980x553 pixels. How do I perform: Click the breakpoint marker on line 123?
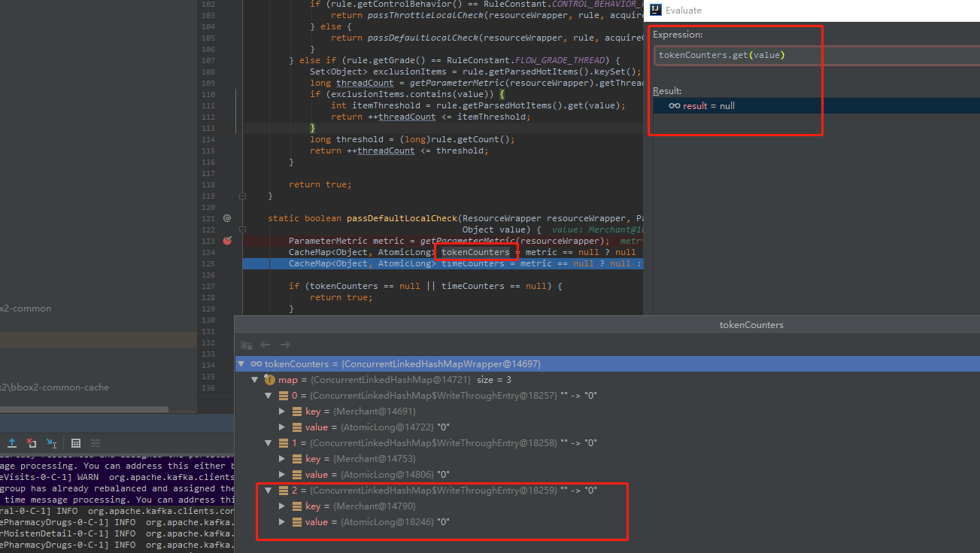pos(227,241)
